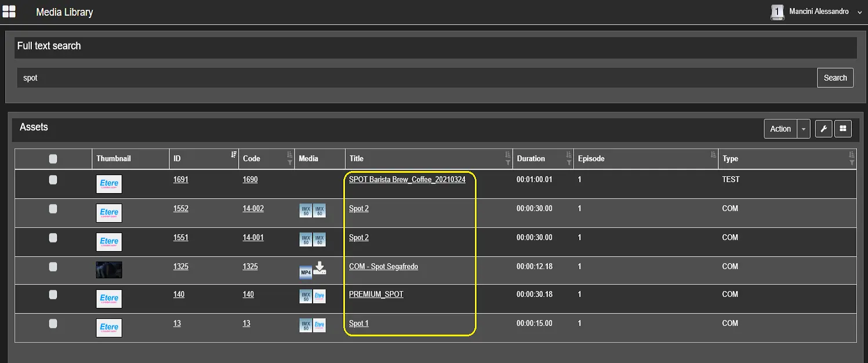Open the Mancini Alessandro user menu chevron

click(859, 12)
